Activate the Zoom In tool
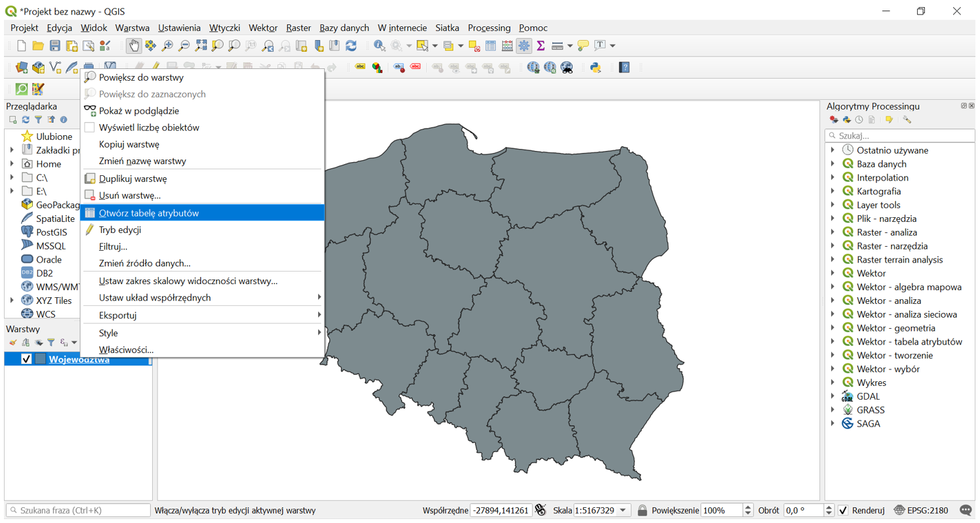The height and width of the screenshot is (523, 980). tap(169, 45)
